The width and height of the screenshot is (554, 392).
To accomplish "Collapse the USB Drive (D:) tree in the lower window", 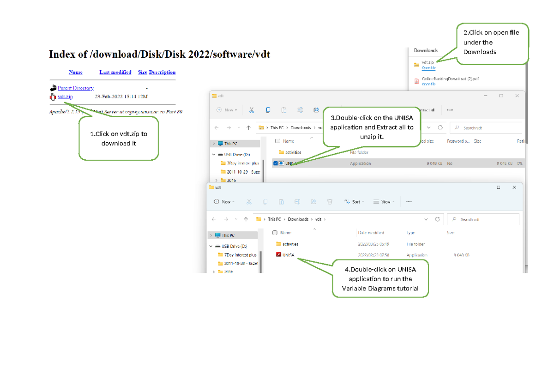I will [211, 247].
